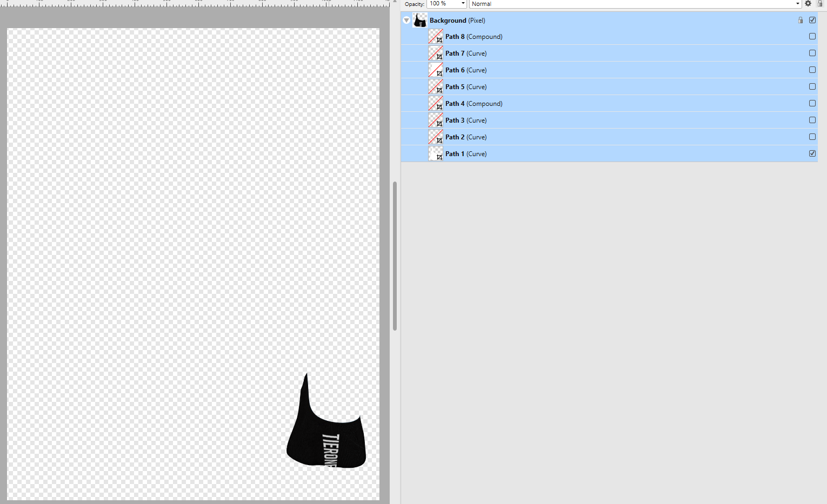Open the layer settings gear icon
The width and height of the screenshot is (827, 504).
pos(808,3)
